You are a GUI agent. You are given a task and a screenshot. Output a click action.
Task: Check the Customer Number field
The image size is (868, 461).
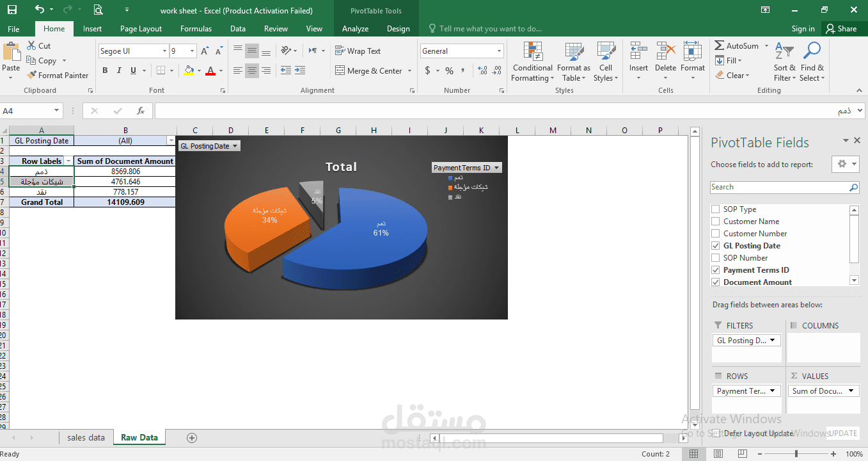[716, 234]
